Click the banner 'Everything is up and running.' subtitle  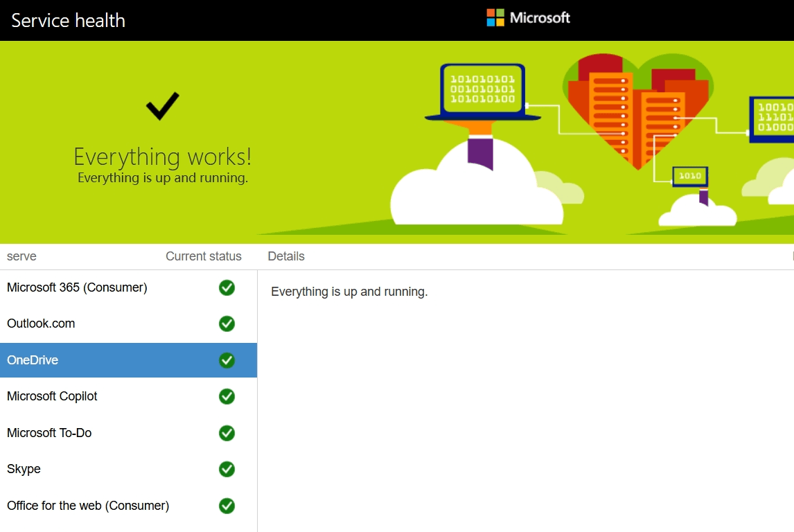click(x=163, y=177)
